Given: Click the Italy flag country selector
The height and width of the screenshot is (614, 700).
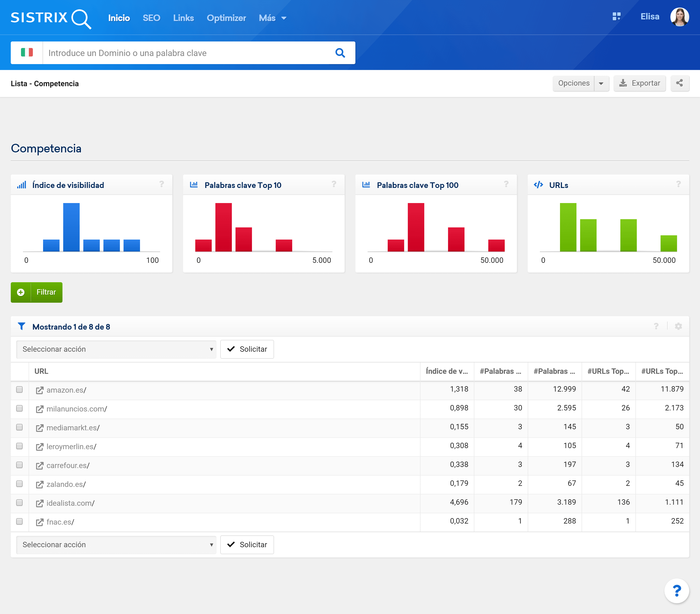Looking at the screenshot, I should pyautogui.click(x=27, y=53).
